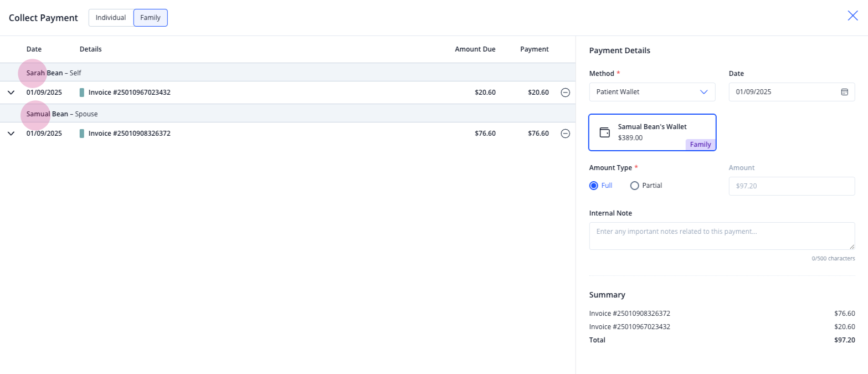Expand the Samual Bean invoice row chevron
Viewport: 868px width, 374px height.
click(x=11, y=134)
